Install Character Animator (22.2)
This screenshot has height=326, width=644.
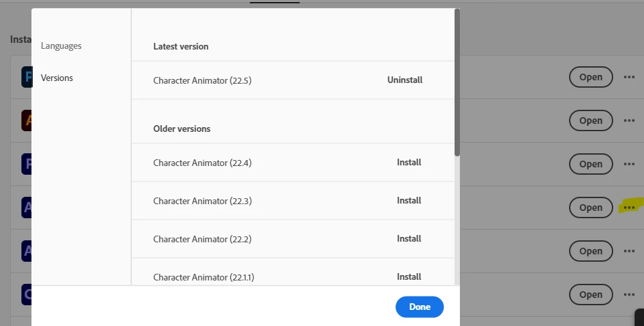click(408, 239)
